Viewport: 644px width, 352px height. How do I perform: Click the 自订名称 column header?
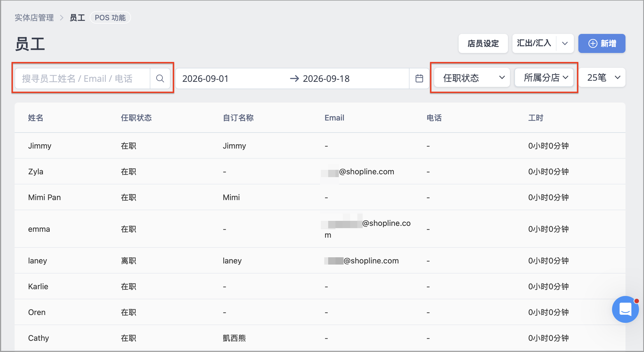pyautogui.click(x=238, y=118)
